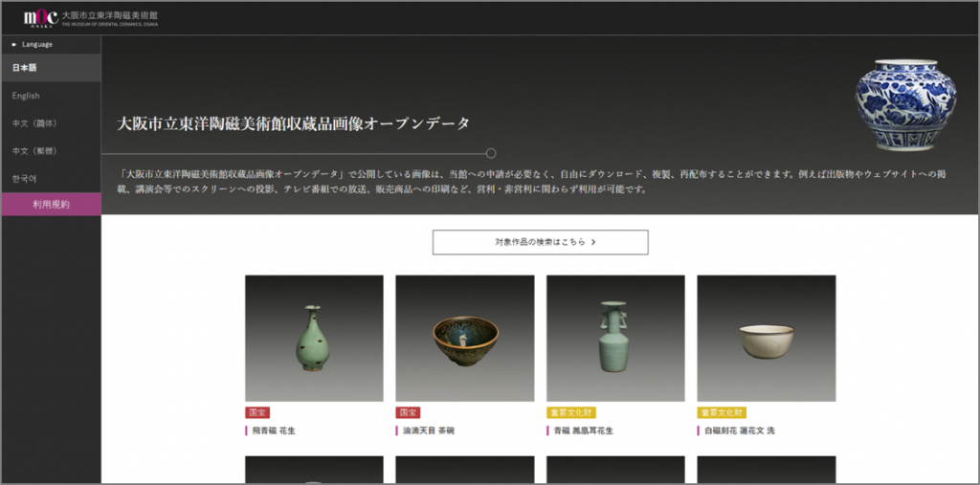This screenshot has height=485, width=980.
Task: Click the circle marker ending the title line
Action: 491,153
